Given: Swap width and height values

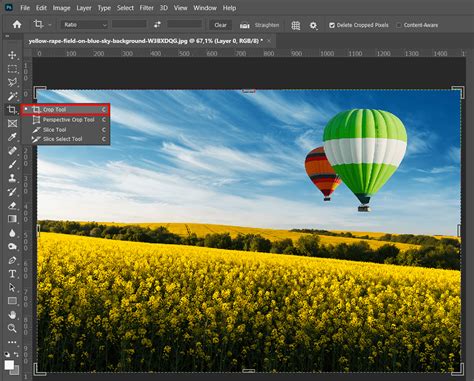Looking at the screenshot, I should click(x=157, y=24).
